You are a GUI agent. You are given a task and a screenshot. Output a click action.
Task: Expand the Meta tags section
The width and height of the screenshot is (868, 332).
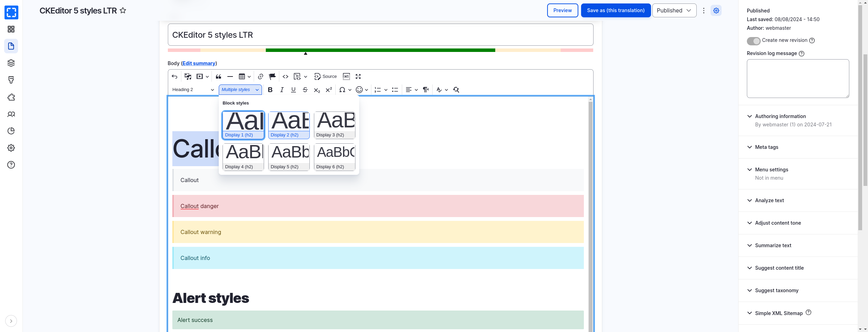(767, 147)
